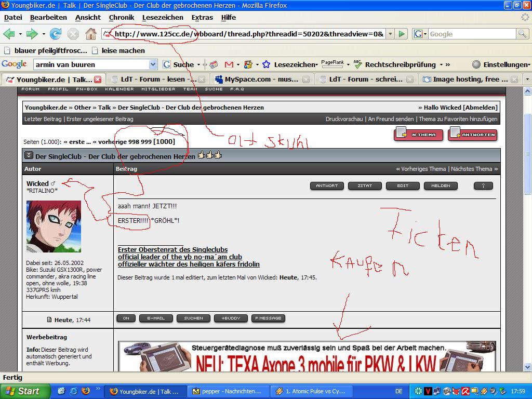
Task: Click the ZITAT quote button
Action: point(365,185)
